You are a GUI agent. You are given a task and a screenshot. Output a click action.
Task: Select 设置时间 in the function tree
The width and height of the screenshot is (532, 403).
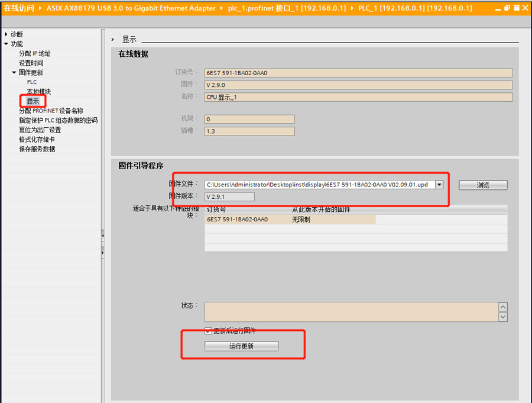[x=31, y=63]
